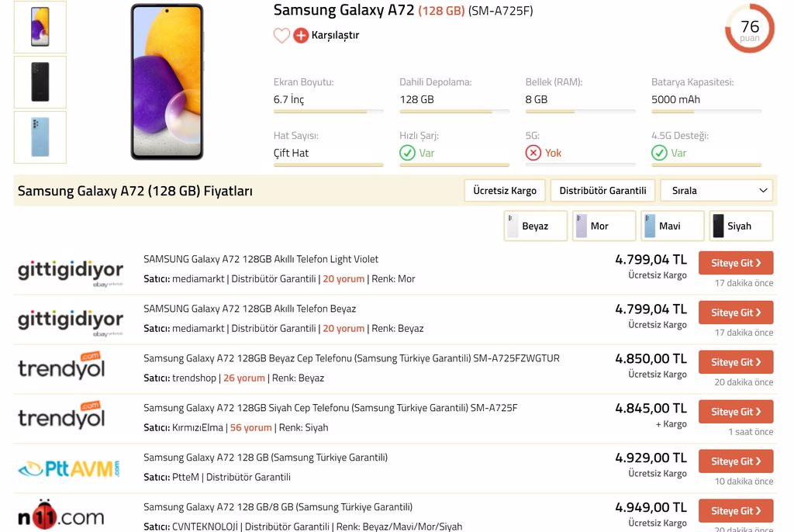
Task: Open the Sırala sort dropdown
Action: (717, 191)
